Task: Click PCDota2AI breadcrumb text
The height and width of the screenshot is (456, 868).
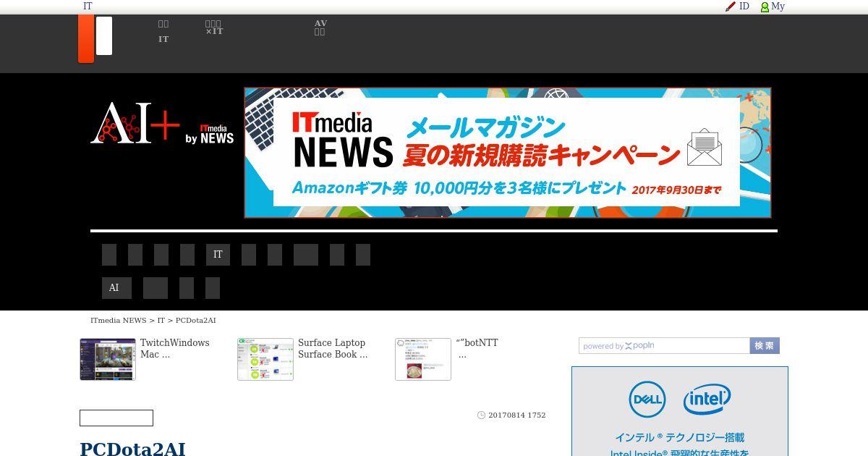Action: tap(196, 320)
